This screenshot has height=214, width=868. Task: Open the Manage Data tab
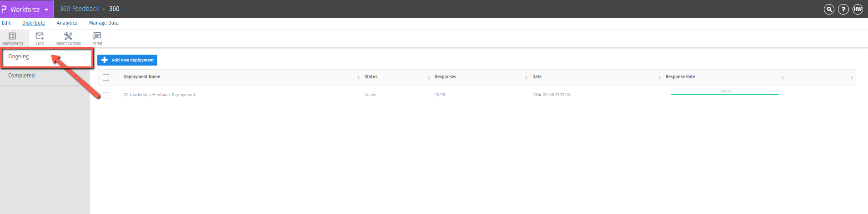click(104, 23)
